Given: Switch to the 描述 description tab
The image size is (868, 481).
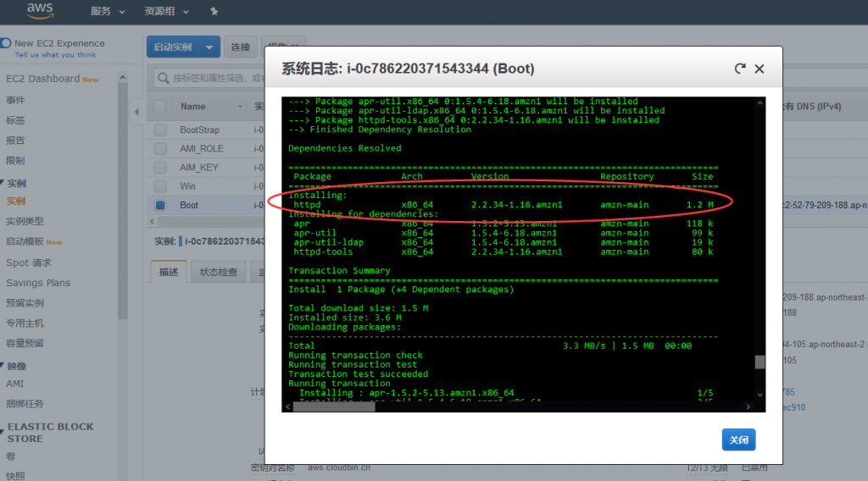Looking at the screenshot, I should 169,272.
